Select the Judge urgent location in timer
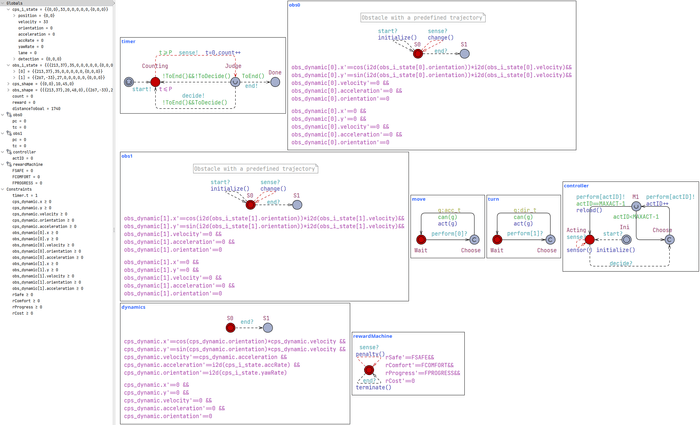The image size is (700, 425). (x=235, y=82)
